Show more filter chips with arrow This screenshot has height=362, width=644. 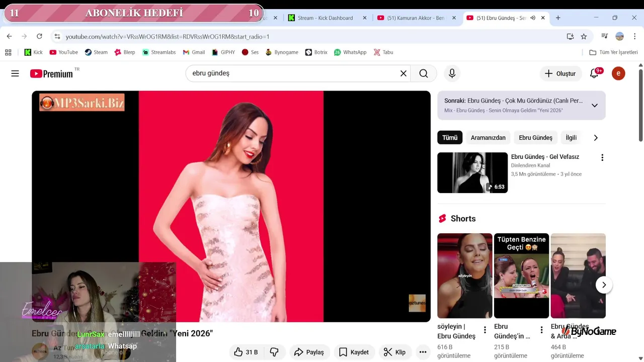pos(596,137)
